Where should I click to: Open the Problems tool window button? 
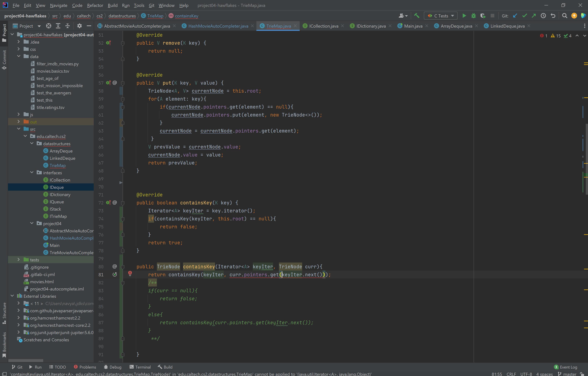click(x=85, y=367)
